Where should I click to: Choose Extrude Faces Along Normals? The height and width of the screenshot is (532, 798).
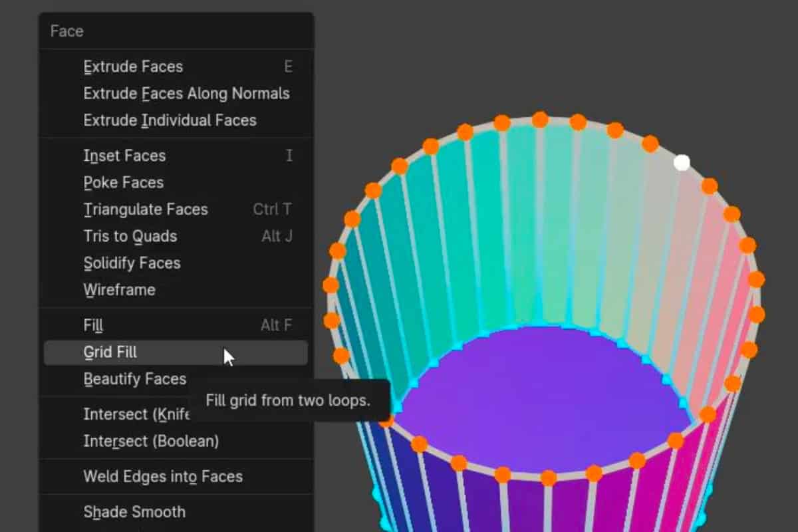coord(186,93)
